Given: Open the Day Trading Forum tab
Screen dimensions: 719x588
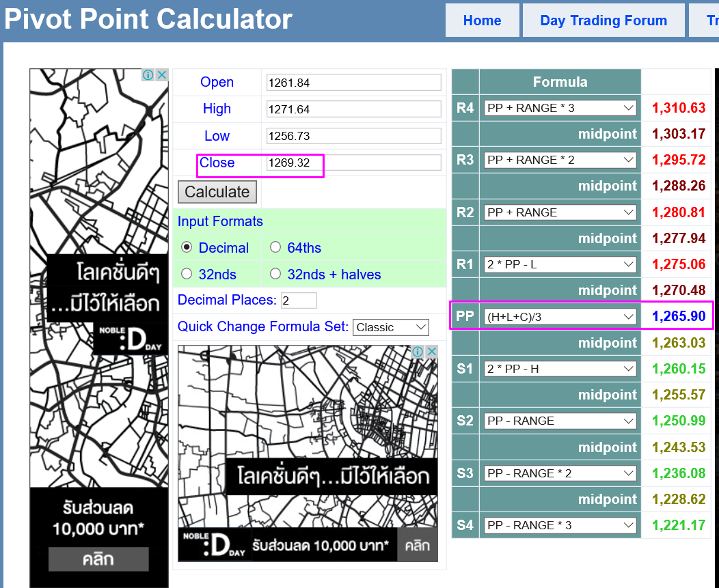Looking at the screenshot, I should [603, 20].
